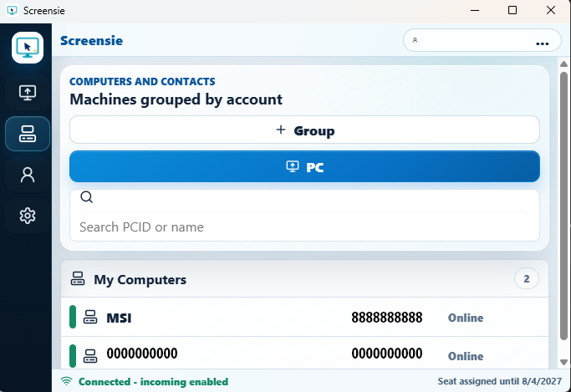
Task: Click the computer icon beside MSI
Action: point(90,317)
